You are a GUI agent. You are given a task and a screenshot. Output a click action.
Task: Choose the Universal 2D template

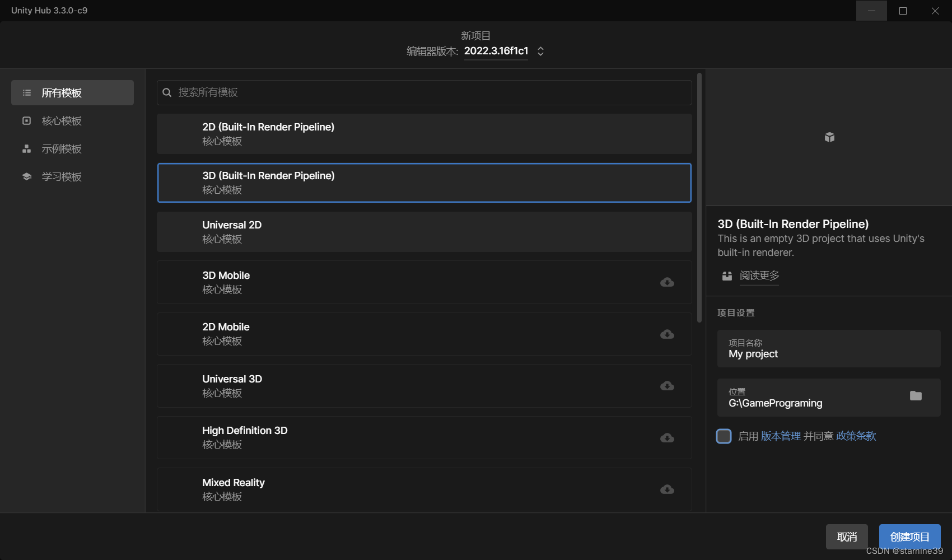(x=424, y=232)
